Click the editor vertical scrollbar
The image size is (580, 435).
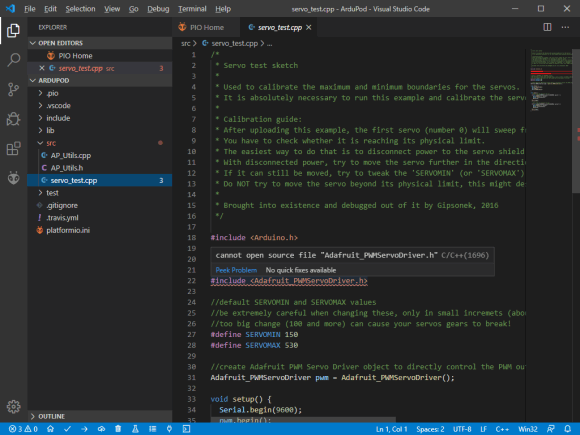tap(576, 121)
